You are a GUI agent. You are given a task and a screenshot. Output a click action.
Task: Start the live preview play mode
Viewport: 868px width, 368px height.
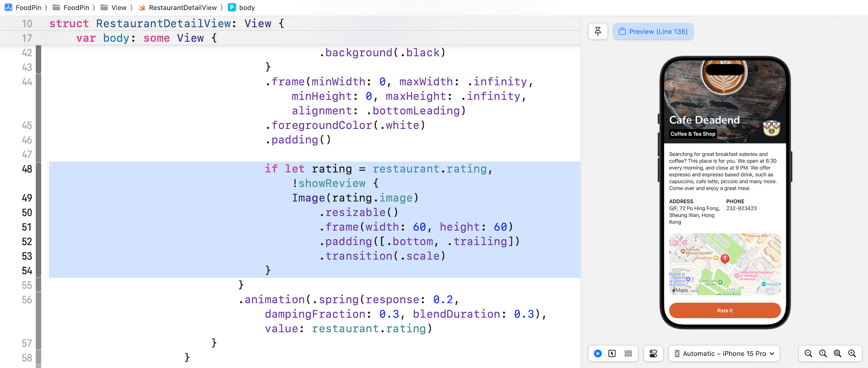(598, 354)
